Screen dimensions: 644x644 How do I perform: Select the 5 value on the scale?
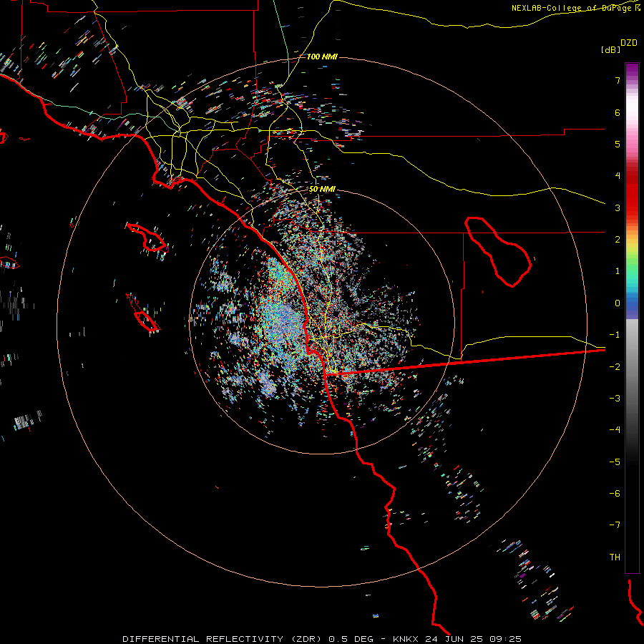click(618, 144)
